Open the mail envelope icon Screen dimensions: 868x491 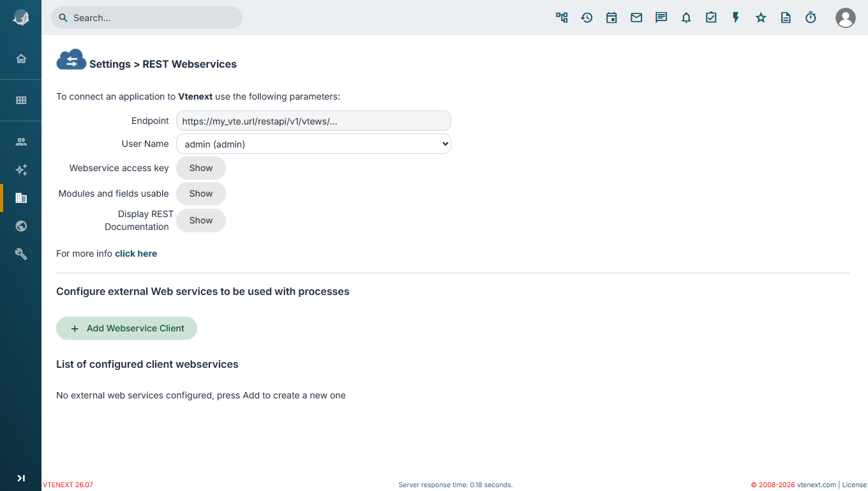tap(636, 18)
